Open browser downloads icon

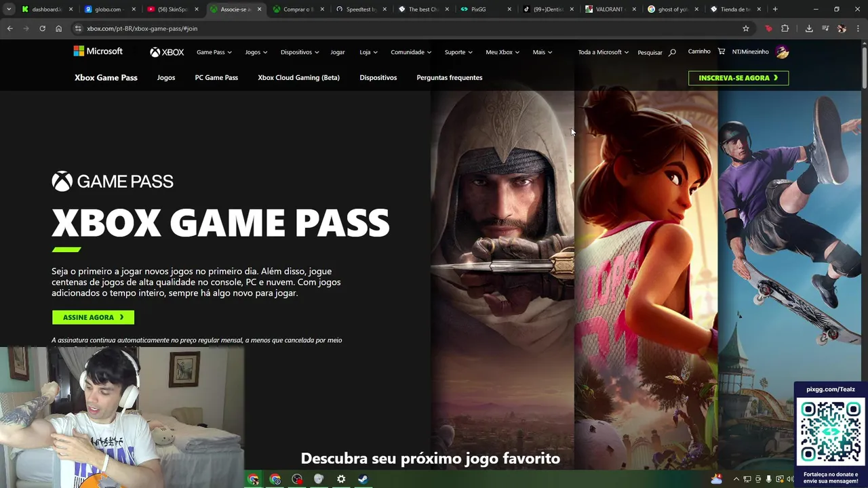[809, 28]
